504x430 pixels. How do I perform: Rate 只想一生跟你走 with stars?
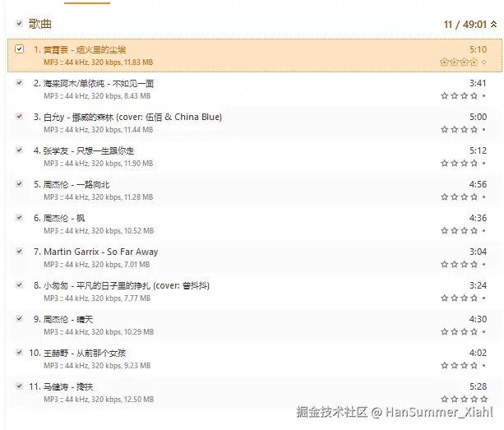point(459,163)
